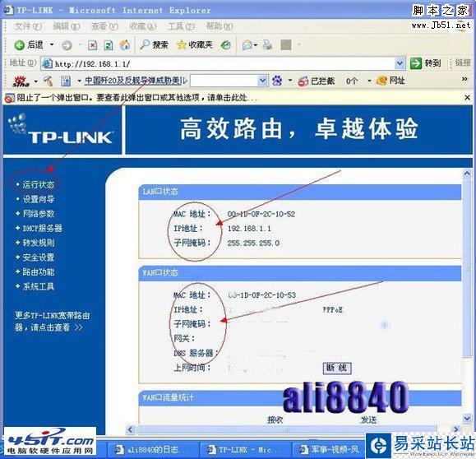Open the 收藏(A) menu
476x459 pixels.
coord(143,26)
